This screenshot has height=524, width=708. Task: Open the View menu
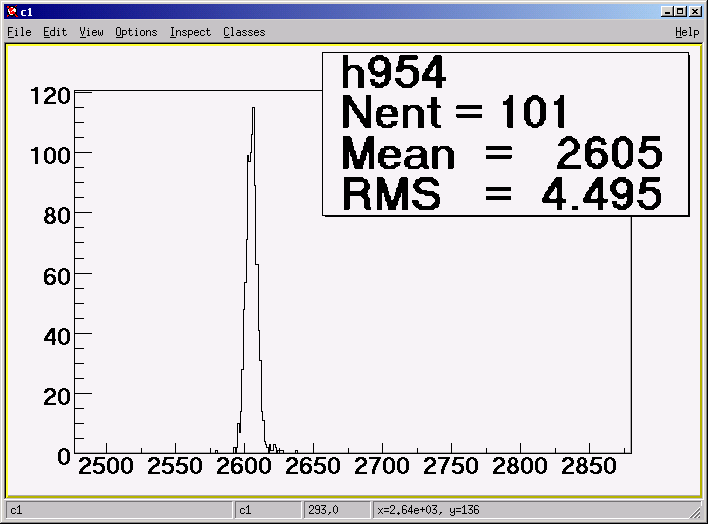click(91, 32)
